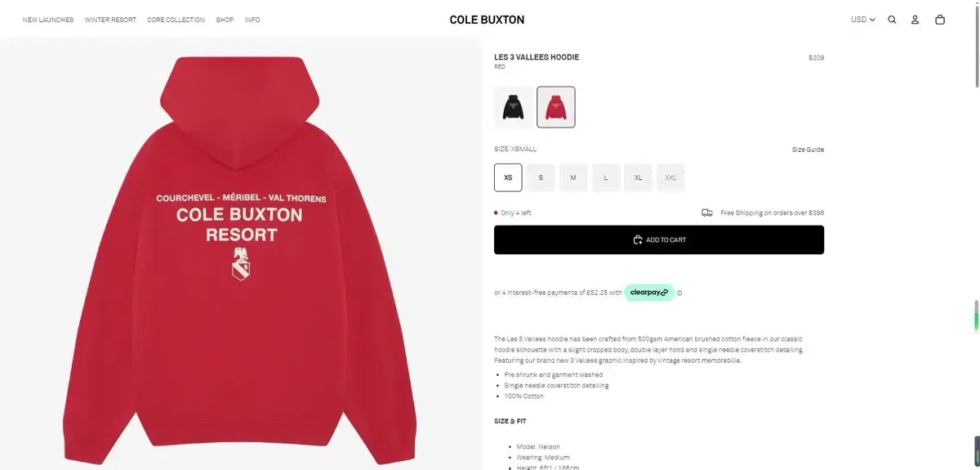This screenshot has height=470, width=980.
Task: Open the Size Guide link
Action: tap(808, 150)
